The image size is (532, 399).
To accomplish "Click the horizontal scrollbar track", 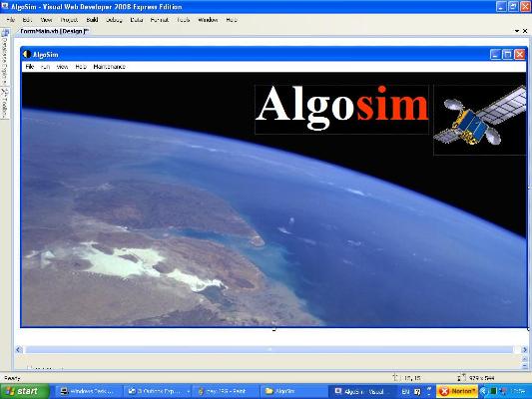I will [x=269, y=349].
